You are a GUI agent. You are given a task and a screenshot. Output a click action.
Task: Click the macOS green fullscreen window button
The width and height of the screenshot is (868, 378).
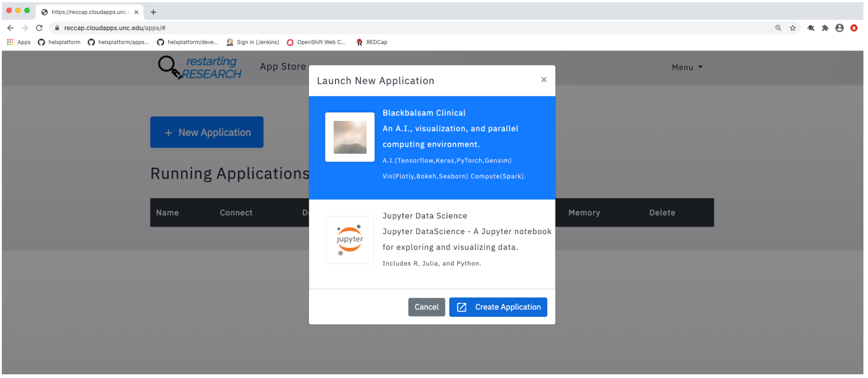tap(27, 10)
